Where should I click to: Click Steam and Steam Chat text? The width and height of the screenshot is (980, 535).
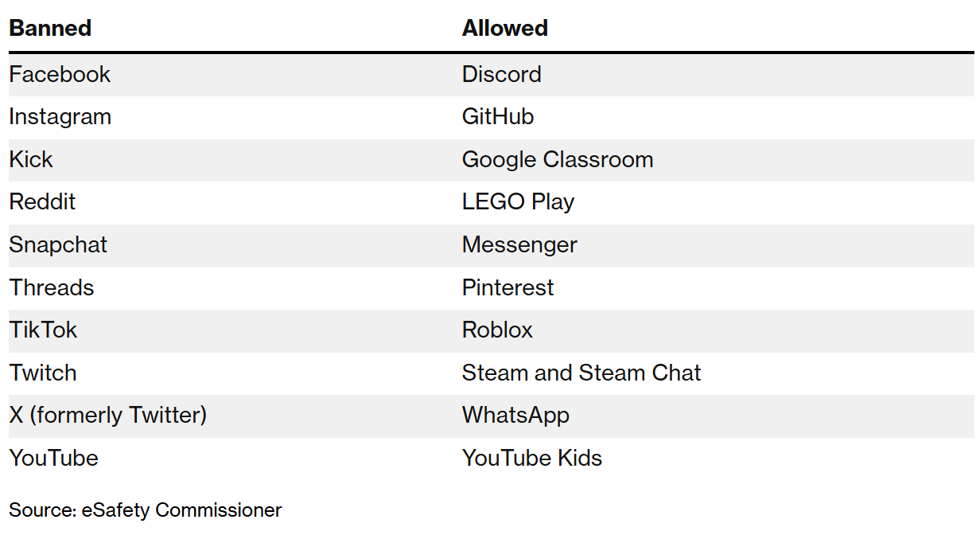[x=581, y=373]
